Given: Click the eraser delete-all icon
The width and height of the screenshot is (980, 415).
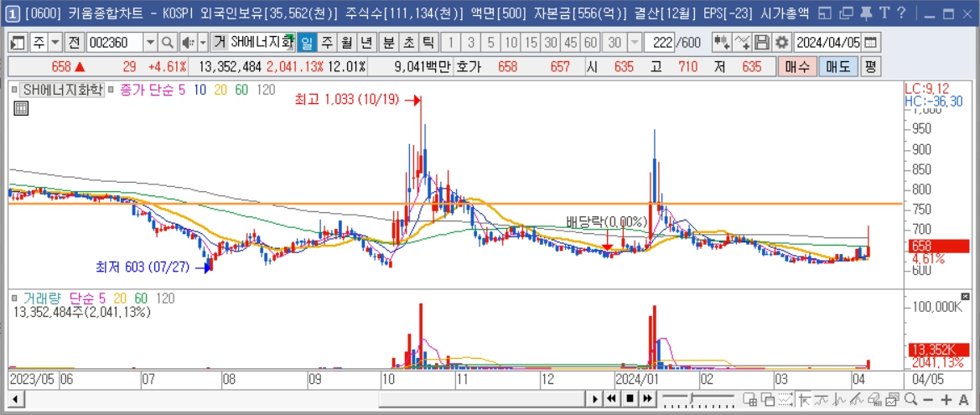Looking at the screenshot, I should [875, 399].
